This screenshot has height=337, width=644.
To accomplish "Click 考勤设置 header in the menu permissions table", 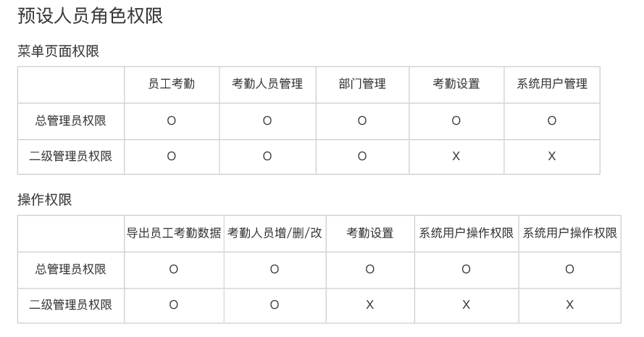I will coord(456,84).
